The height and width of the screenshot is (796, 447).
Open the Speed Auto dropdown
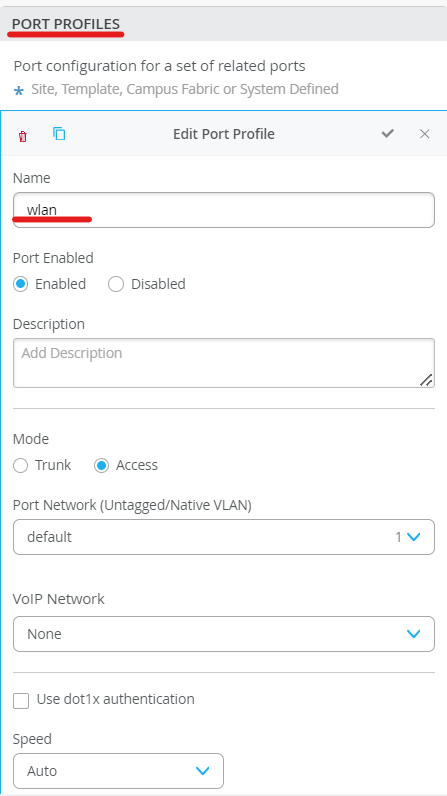click(118, 771)
